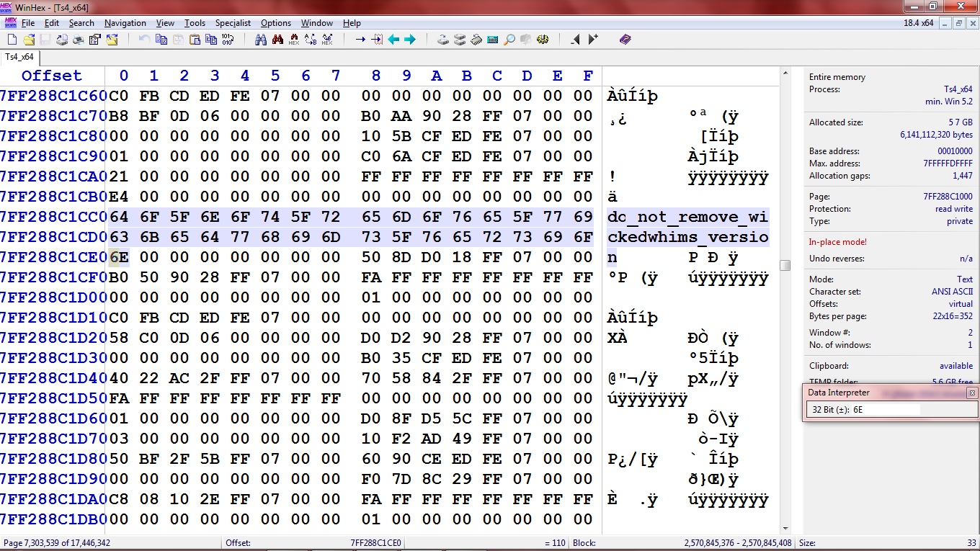980x551 pixels.
Task: Click the Clone Disk toolbar icon
Action: pos(460,40)
